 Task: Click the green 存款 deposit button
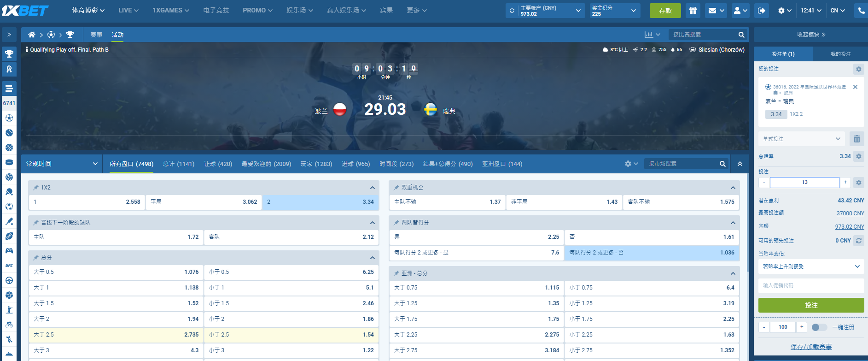(665, 11)
